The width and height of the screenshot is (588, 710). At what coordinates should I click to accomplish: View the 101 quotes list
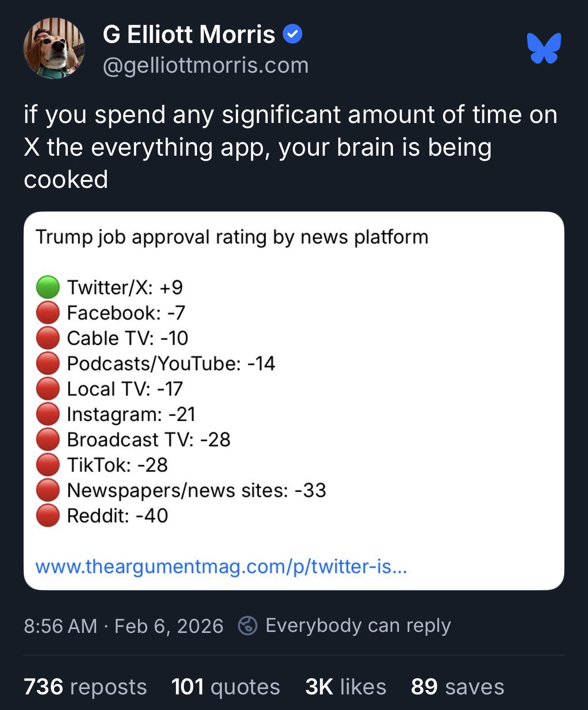click(x=225, y=687)
